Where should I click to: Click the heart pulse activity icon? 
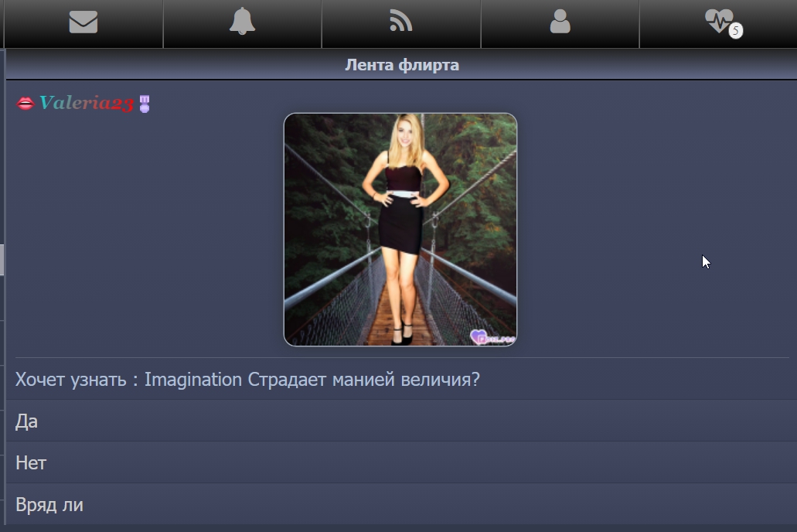[x=718, y=21]
